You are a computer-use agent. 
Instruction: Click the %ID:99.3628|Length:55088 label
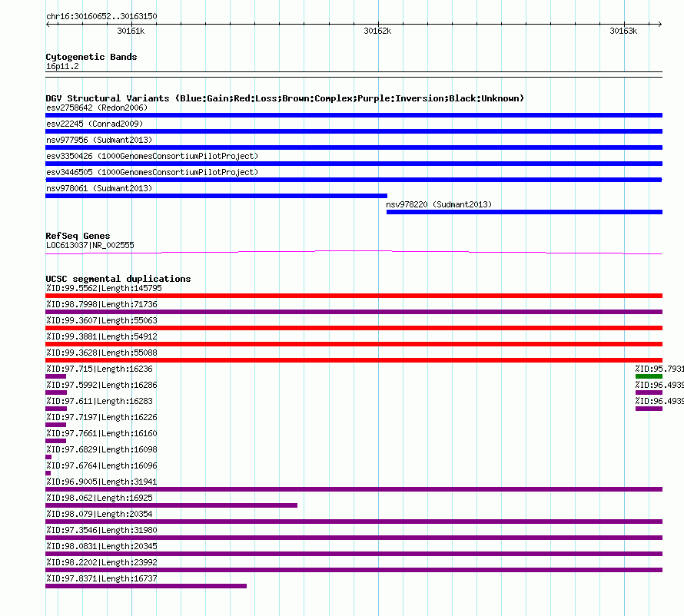tap(101, 353)
